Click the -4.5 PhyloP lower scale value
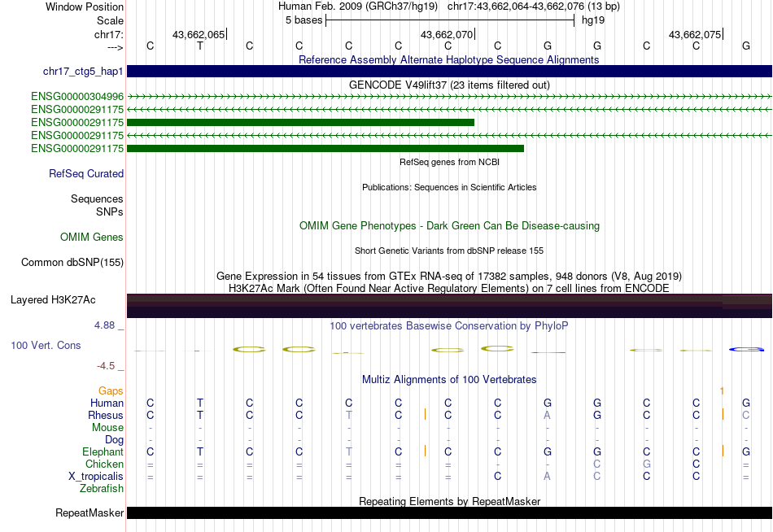The image size is (773, 532). 106,366
